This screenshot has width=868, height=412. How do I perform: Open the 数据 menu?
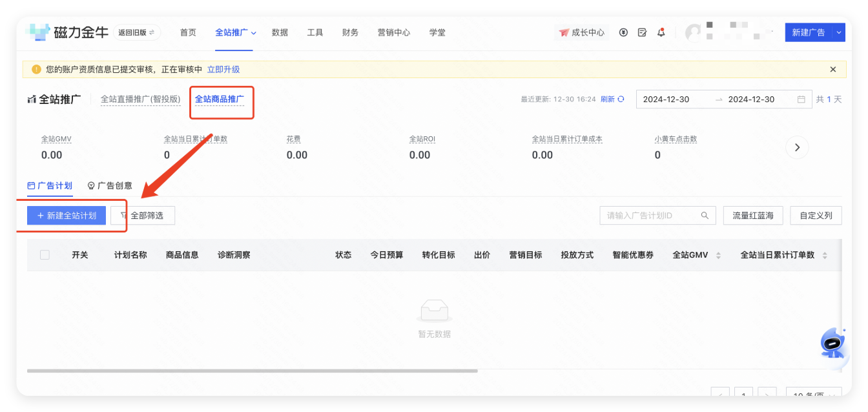pyautogui.click(x=280, y=32)
